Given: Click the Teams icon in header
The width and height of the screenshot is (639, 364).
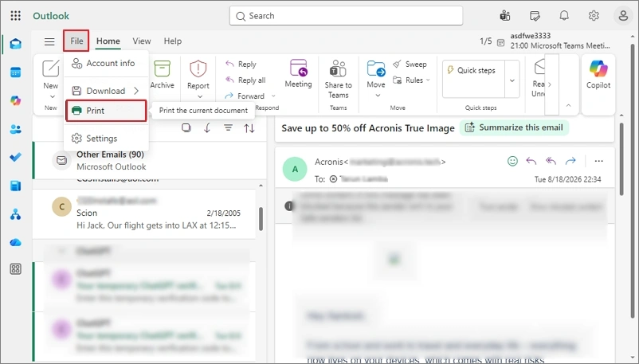Looking at the screenshot, I should [x=505, y=16].
